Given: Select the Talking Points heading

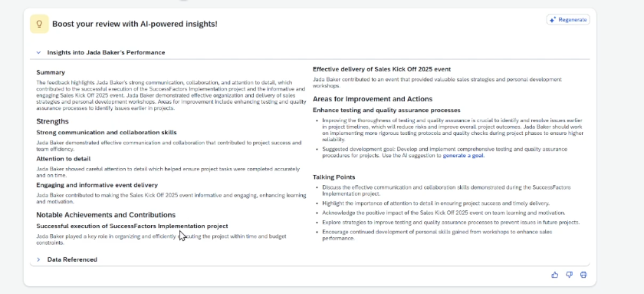Looking at the screenshot, I should 334,177.
